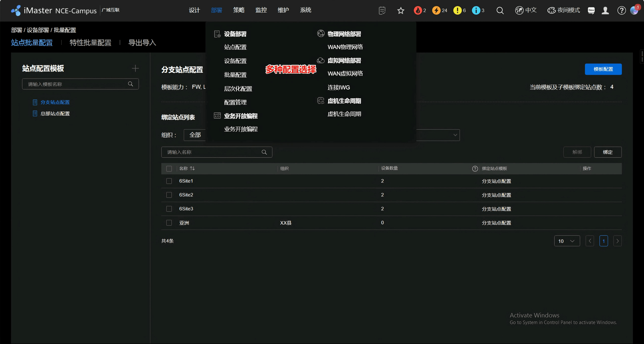Check the 亚洲 row checkbox
Screen dimensions: 644x344
pos(169,223)
